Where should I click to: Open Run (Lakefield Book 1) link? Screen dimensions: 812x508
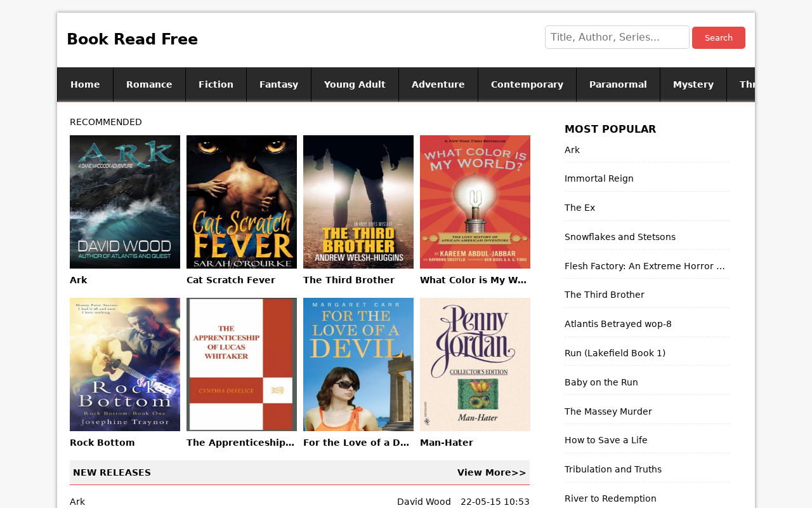pos(615,353)
